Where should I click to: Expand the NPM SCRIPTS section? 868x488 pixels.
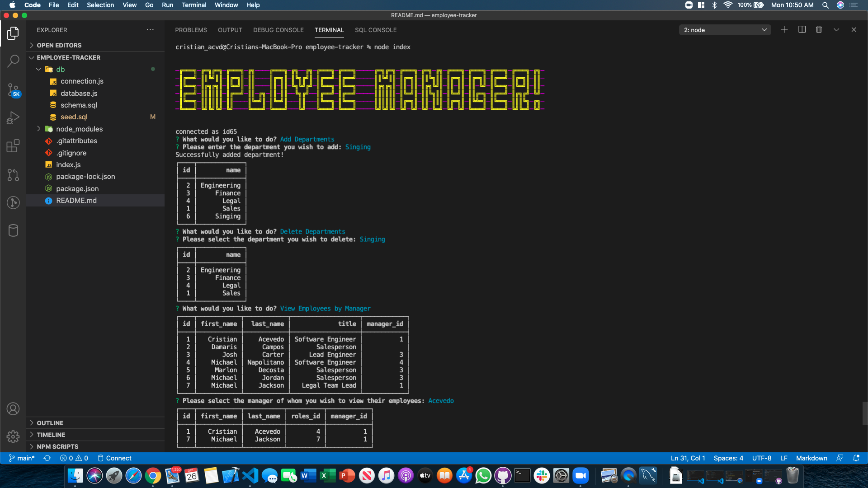coord(96,446)
